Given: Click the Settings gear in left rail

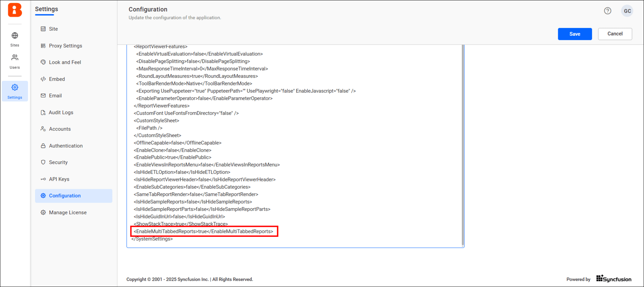Looking at the screenshot, I should click(x=15, y=88).
